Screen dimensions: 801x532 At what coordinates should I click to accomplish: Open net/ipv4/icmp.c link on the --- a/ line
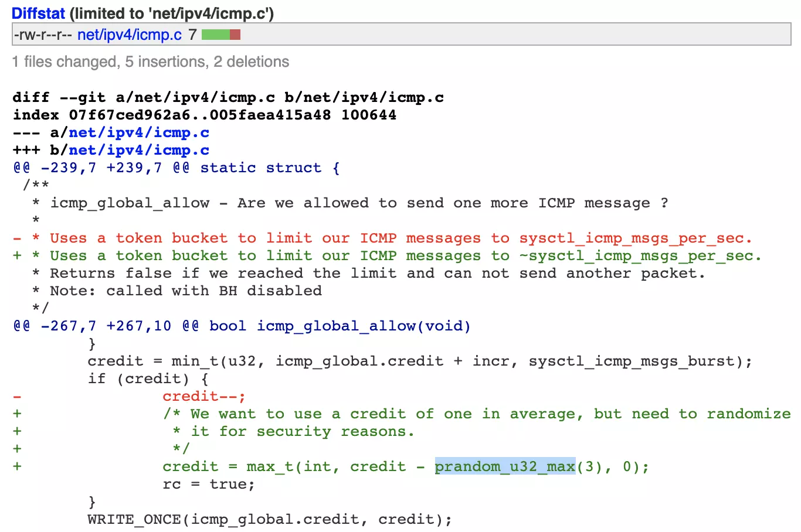click(x=139, y=132)
